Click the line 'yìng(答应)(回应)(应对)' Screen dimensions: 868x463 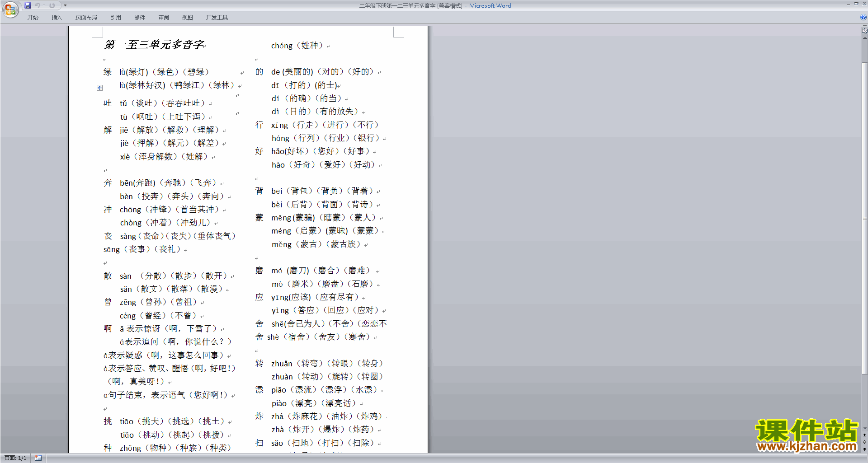pyautogui.click(x=325, y=310)
